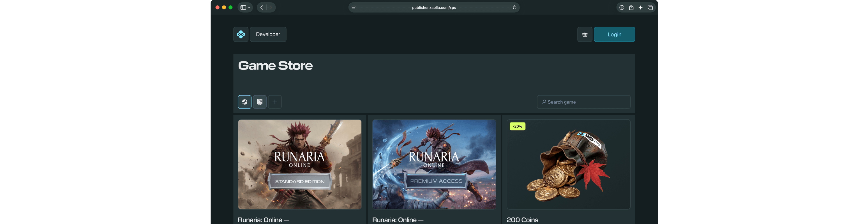The width and height of the screenshot is (868, 224).
Task: Click the Developer button
Action: point(268,34)
